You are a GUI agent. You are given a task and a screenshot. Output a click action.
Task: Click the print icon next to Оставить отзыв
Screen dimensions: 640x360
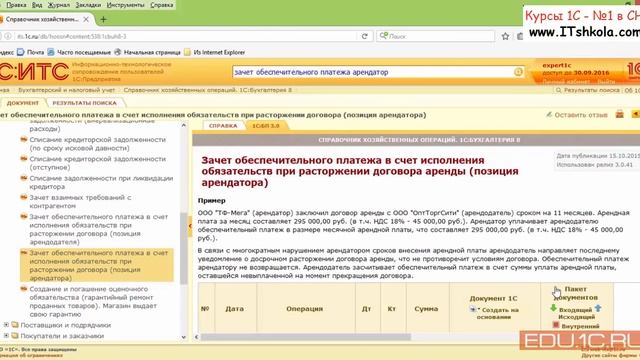tap(620, 115)
